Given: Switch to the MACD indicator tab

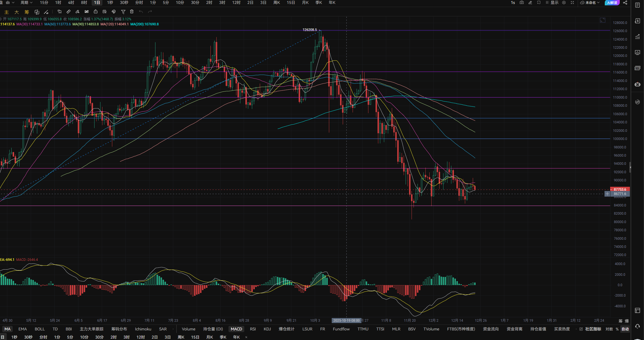Looking at the screenshot, I should [x=236, y=329].
